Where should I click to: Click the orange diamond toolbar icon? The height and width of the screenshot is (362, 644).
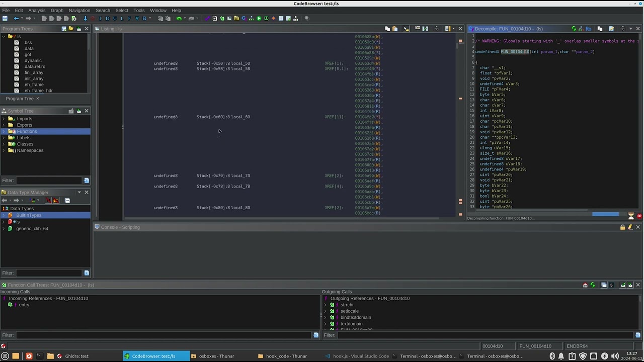click(273, 19)
